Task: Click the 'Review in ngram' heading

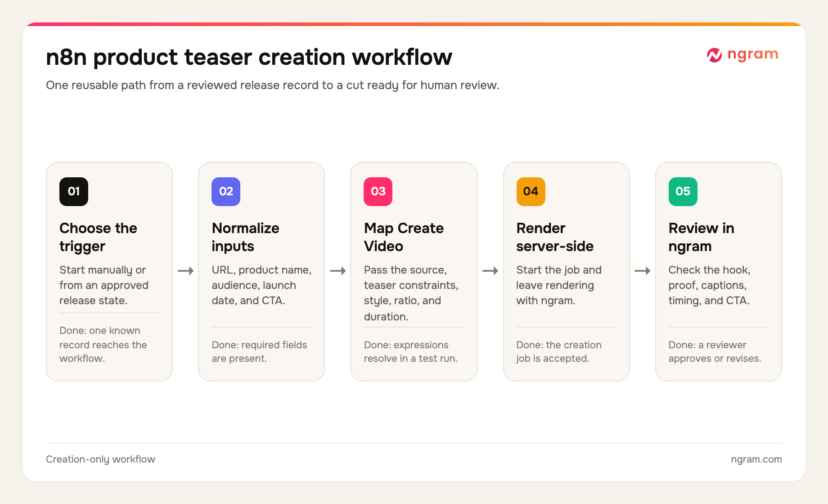Action: pos(701,237)
